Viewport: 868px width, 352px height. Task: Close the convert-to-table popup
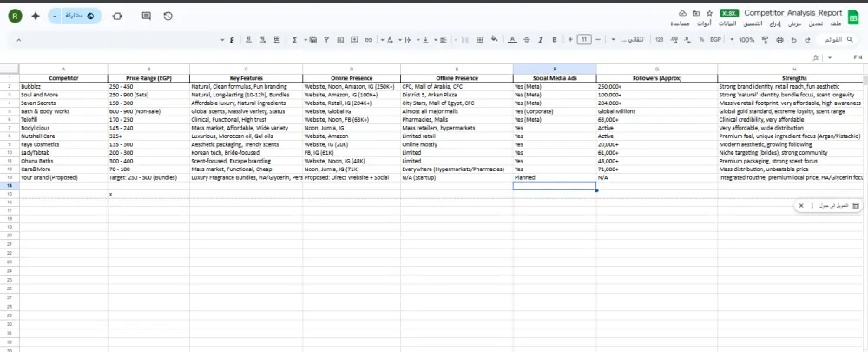coord(801,206)
